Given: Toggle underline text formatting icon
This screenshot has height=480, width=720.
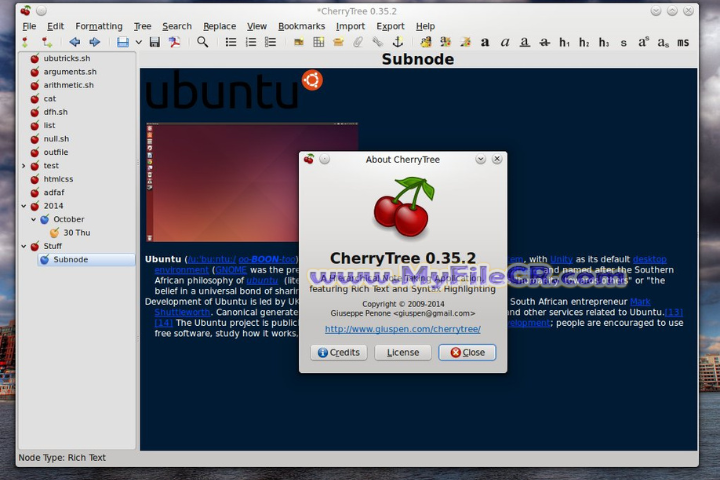Looking at the screenshot, I should tap(525, 42).
